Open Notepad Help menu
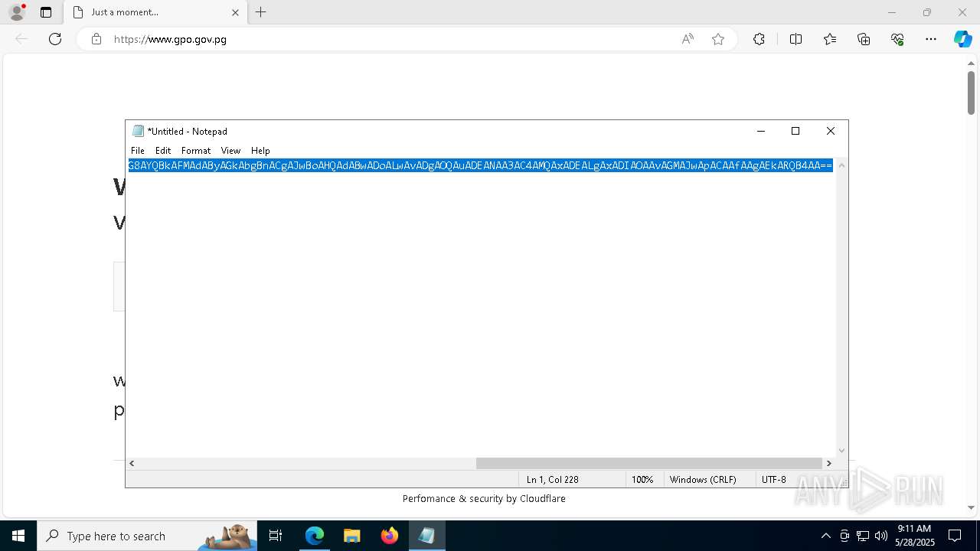The height and width of the screenshot is (551, 980). pyautogui.click(x=260, y=151)
